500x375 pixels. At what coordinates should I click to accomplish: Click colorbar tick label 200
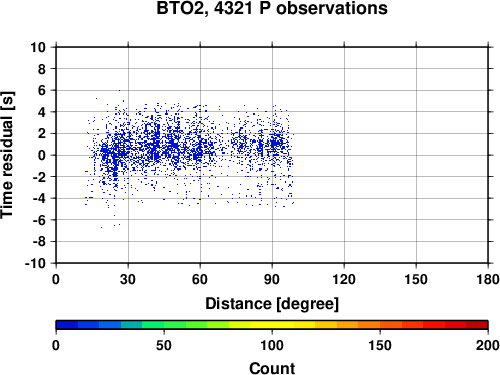click(x=488, y=345)
